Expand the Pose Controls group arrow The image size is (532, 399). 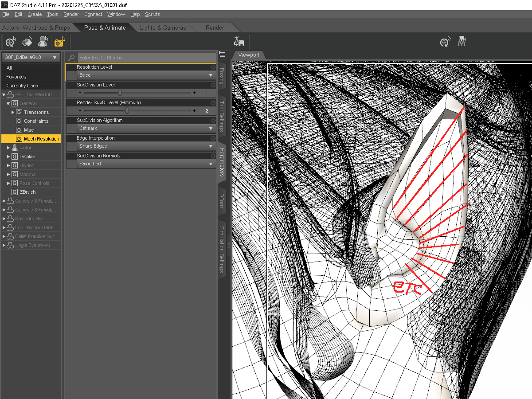[x=8, y=183]
